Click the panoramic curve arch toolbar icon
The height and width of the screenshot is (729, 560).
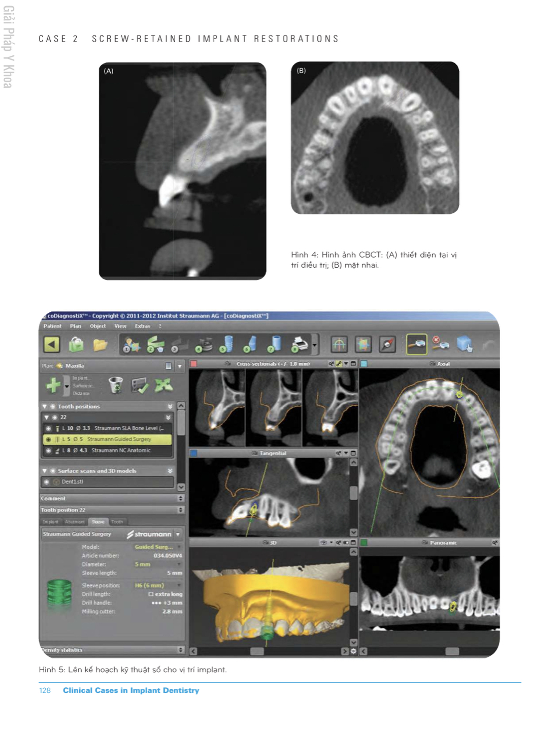coord(339,344)
